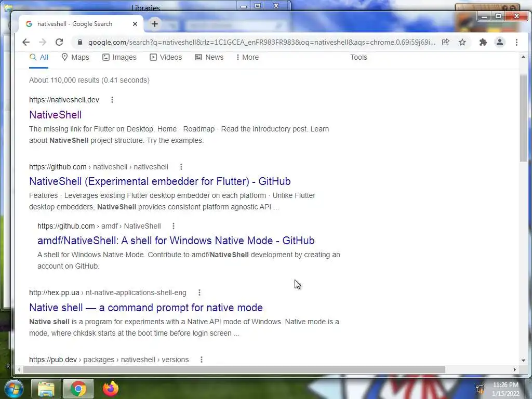Click the Libraries window title behind Chrome

coord(146,7)
